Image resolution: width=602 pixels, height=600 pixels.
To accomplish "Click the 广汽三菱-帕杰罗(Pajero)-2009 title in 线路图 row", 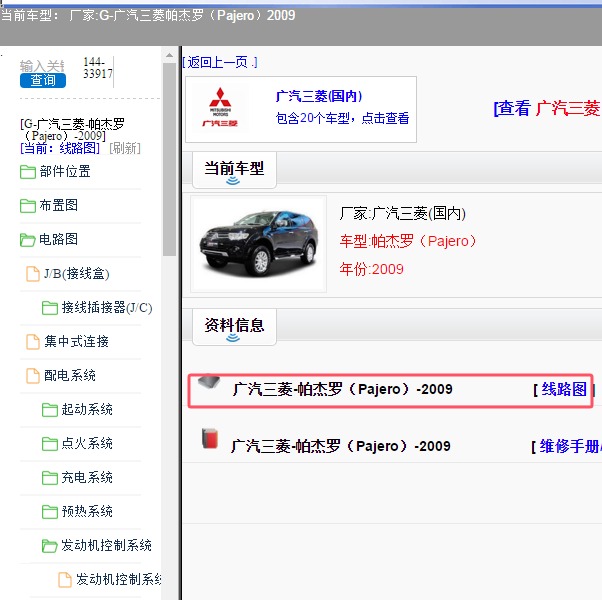I will click(342, 389).
